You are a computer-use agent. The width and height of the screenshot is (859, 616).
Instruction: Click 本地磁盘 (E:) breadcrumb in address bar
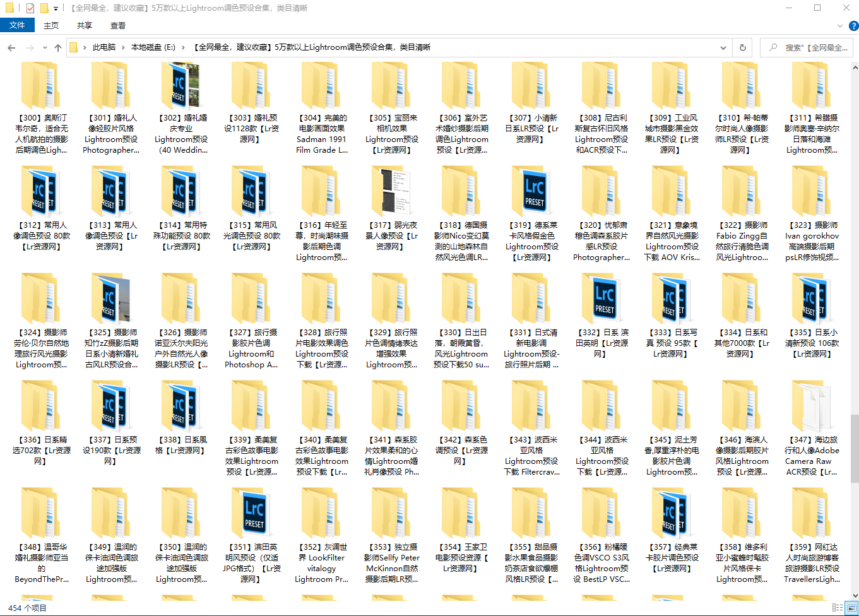tap(153, 47)
